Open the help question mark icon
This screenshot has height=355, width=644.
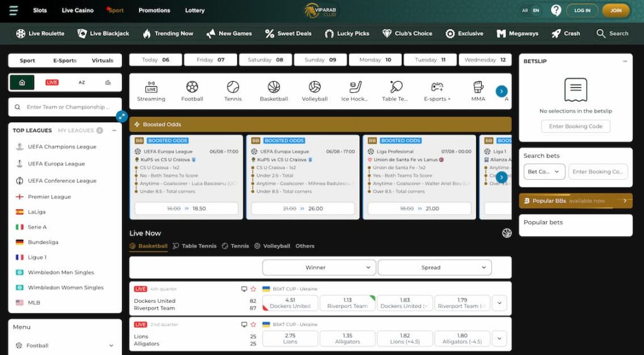[556, 10]
